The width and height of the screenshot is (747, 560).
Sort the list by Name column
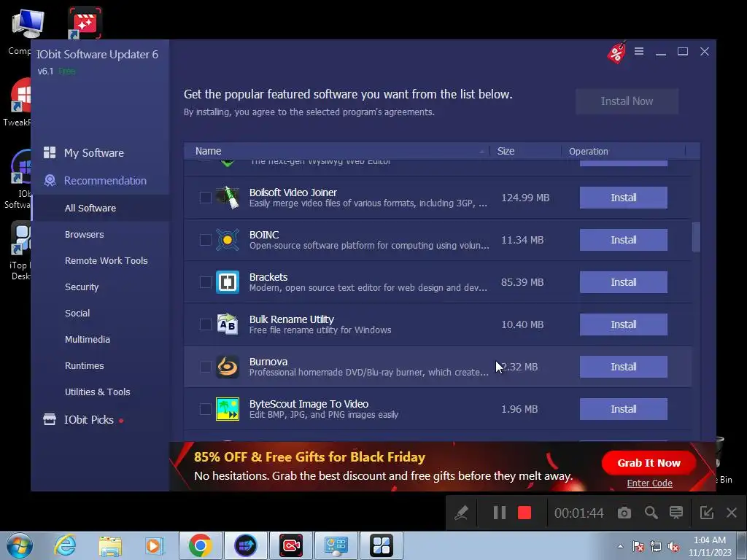click(x=337, y=151)
